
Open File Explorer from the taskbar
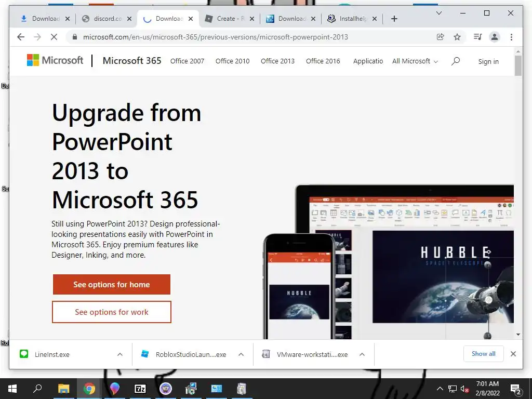coord(63,389)
